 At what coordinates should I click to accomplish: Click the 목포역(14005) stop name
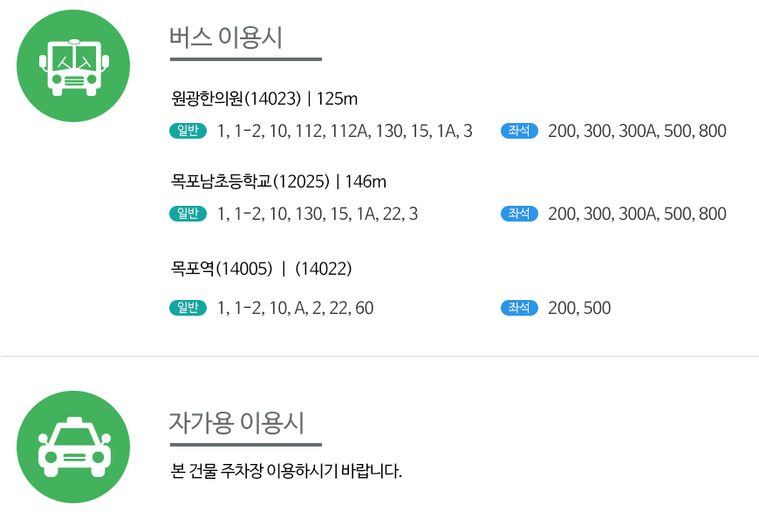[x=222, y=268]
